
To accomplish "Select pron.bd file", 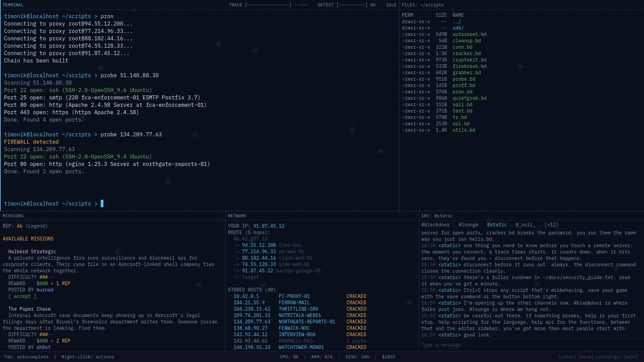I will tap(462, 92).
